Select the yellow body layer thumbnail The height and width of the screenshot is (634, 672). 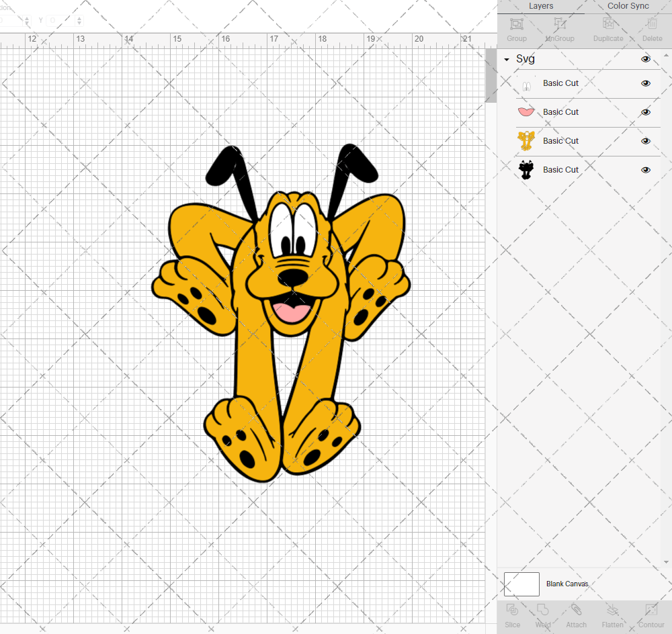click(526, 141)
